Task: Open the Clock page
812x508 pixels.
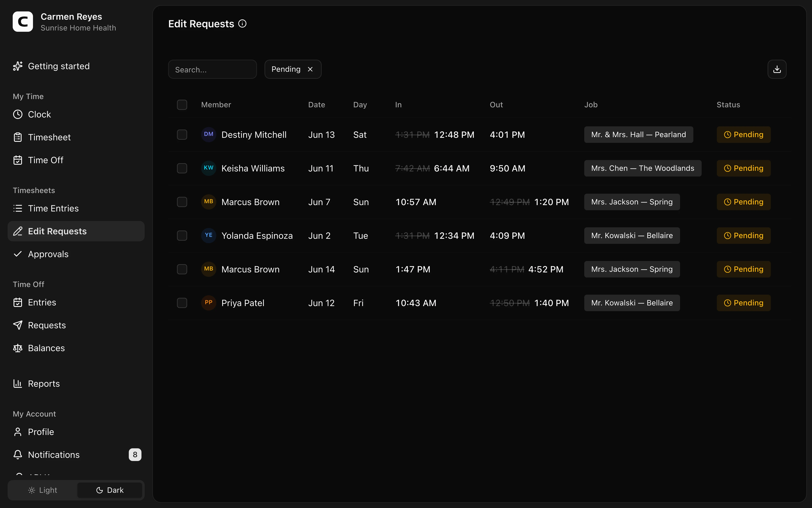Action: [76, 115]
